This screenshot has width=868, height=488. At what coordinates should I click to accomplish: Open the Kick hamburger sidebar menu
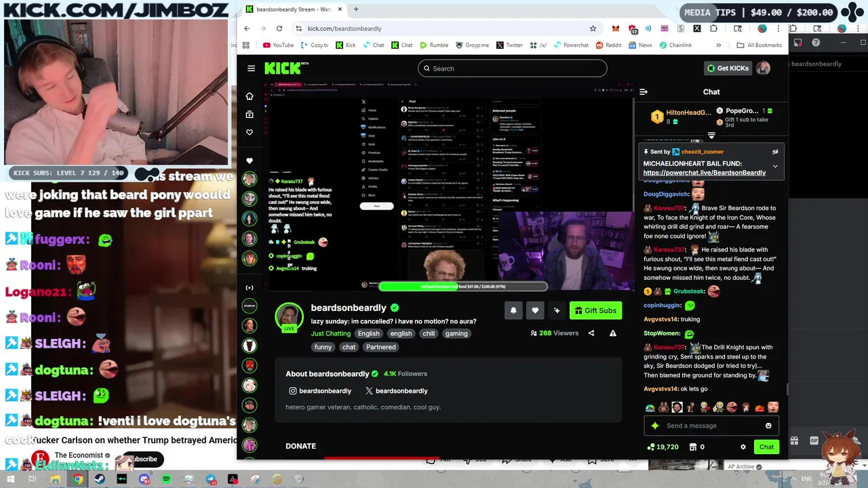coord(251,68)
